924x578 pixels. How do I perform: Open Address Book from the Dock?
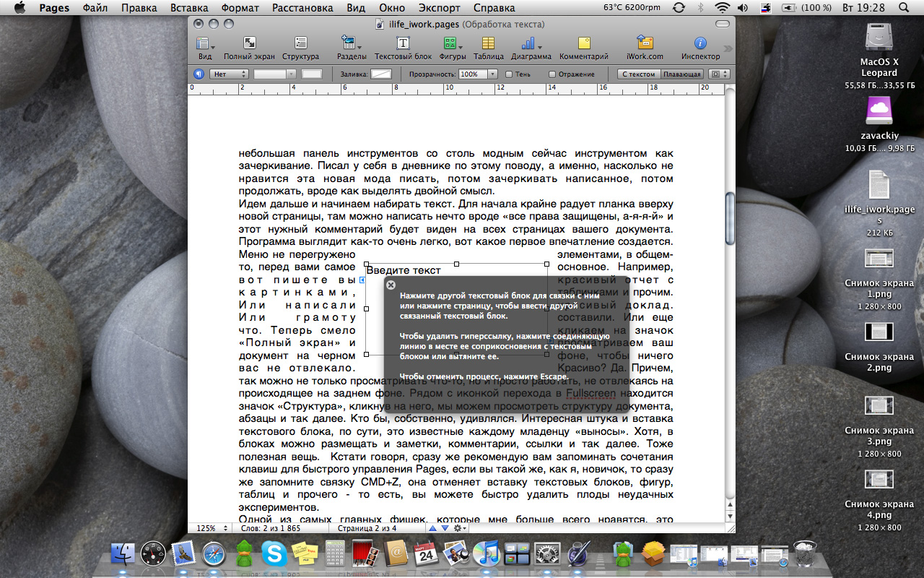tap(396, 554)
